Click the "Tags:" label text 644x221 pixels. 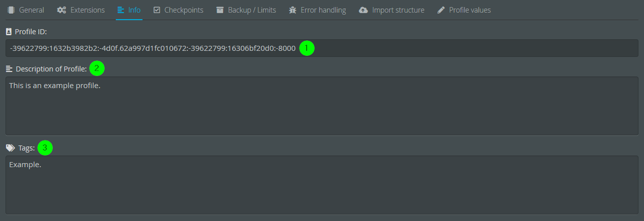(x=26, y=148)
